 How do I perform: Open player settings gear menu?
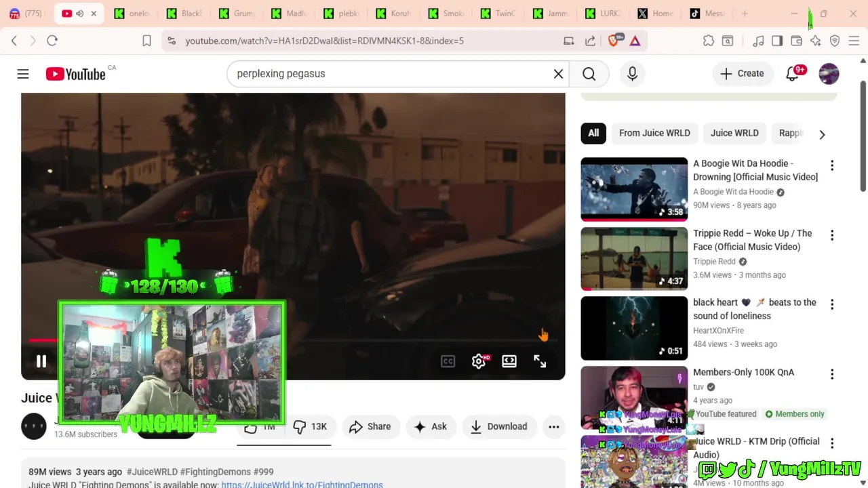coord(479,361)
